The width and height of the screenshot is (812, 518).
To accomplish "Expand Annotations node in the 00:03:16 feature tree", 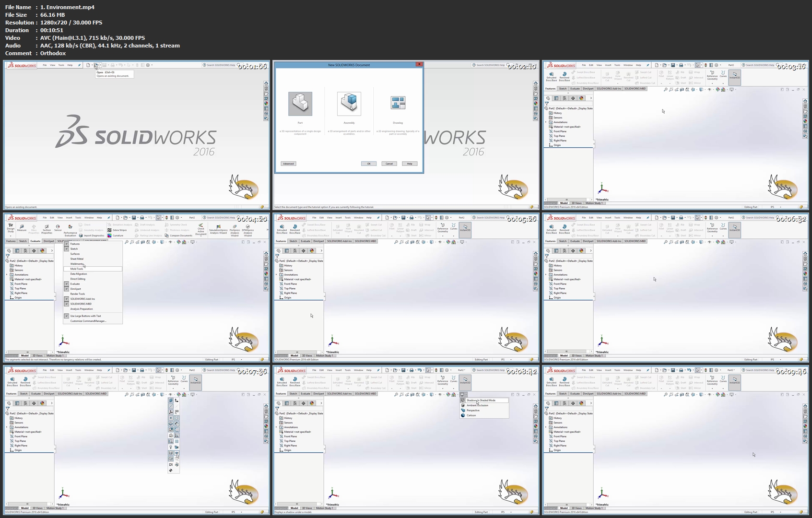I will tap(546, 122).
